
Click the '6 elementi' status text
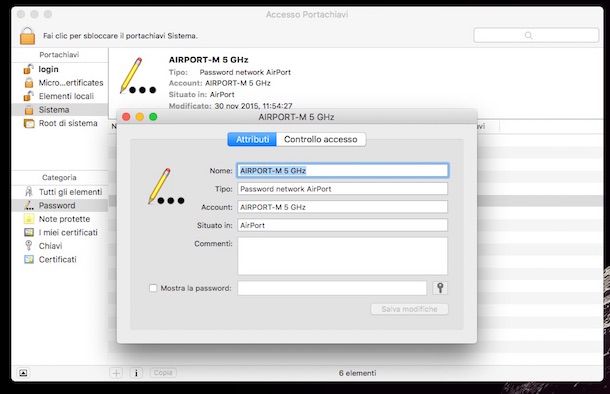tap(357, 373)
